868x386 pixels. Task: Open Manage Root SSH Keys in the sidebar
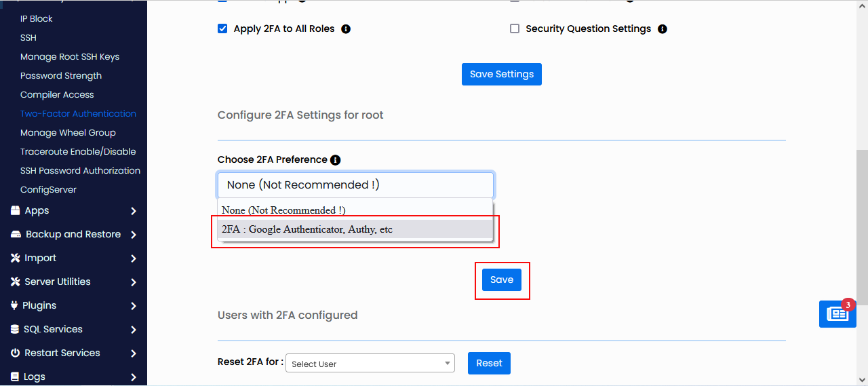[x=70, y=57]
